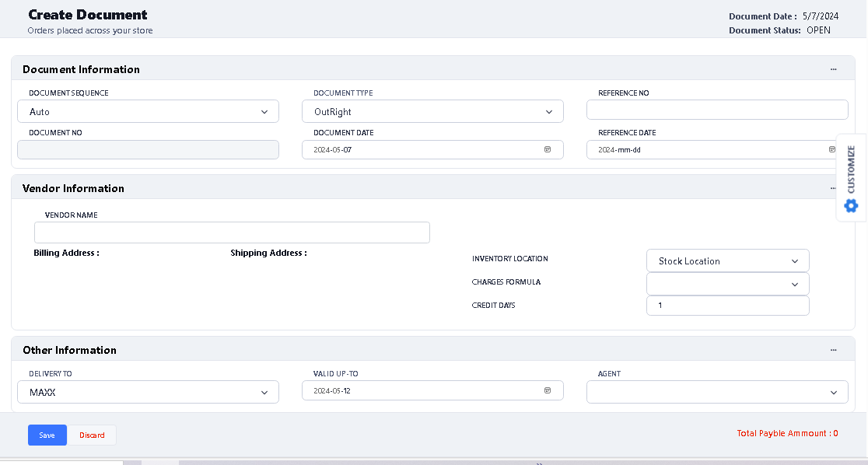Open the vertical Customize side tab

point(851,170)
